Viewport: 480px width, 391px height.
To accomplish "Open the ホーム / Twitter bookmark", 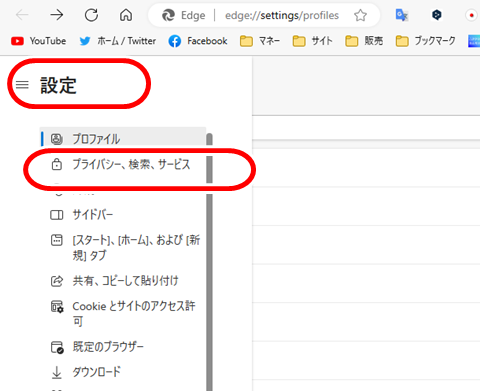I will point(118,41).
